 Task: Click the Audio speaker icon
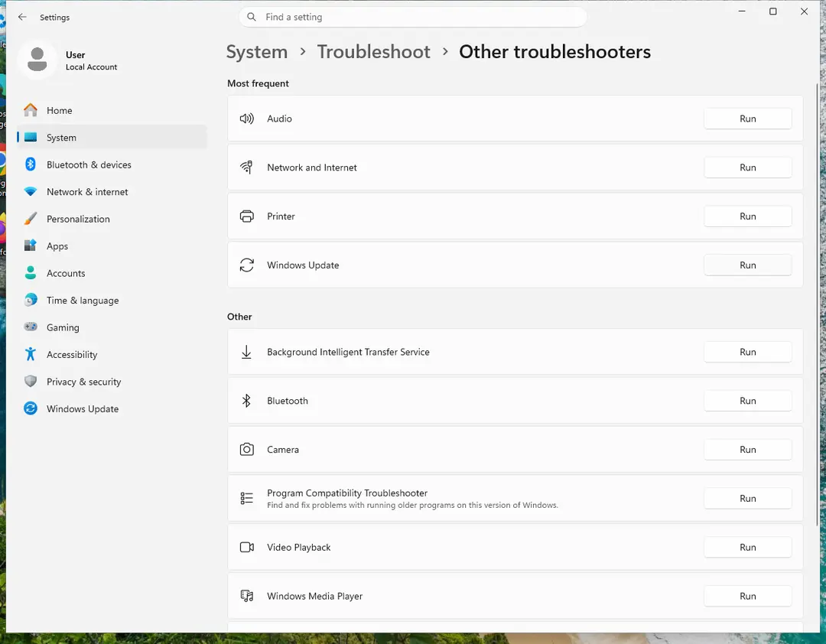click(x=246, y=119)
